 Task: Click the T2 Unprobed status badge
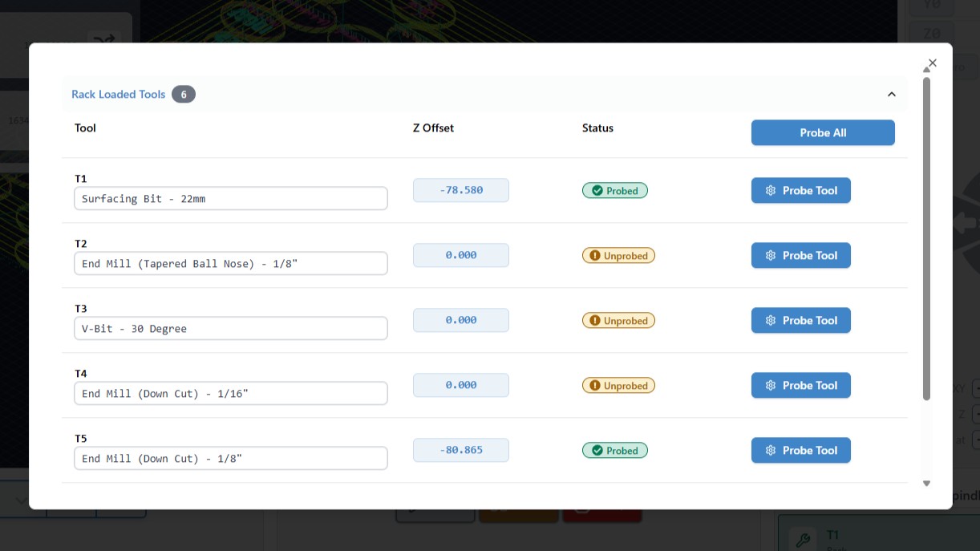pos(618,256)
